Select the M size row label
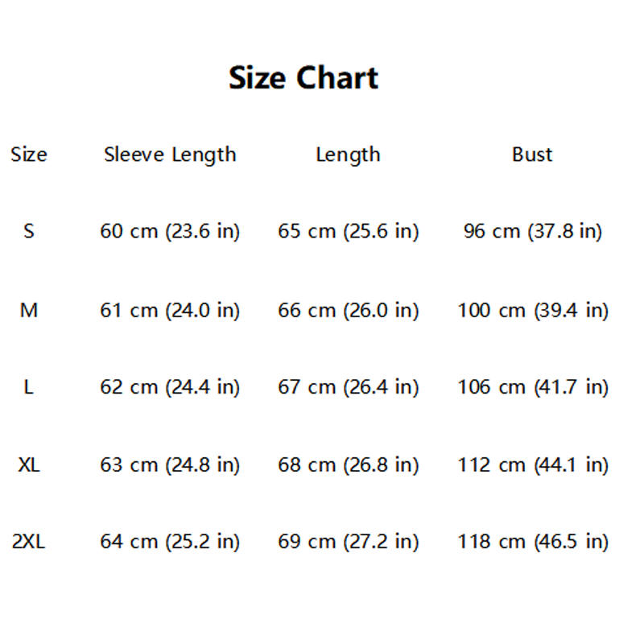 tap(29, 310)
